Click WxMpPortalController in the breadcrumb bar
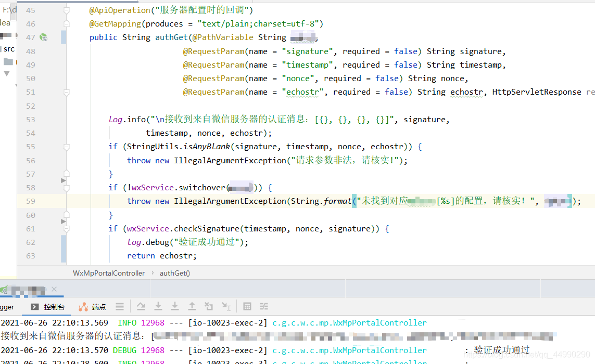 tap(108, 273)
